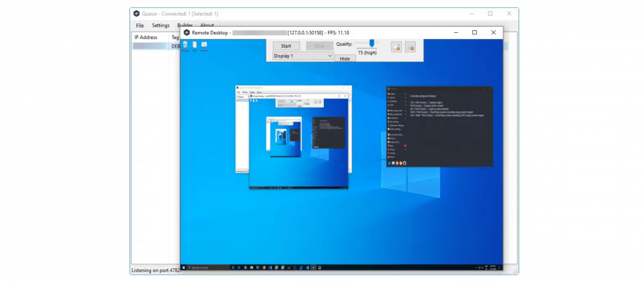The image size is (644, 282).
Task: Open Task settings in ShareX
Action: [394, 122]
